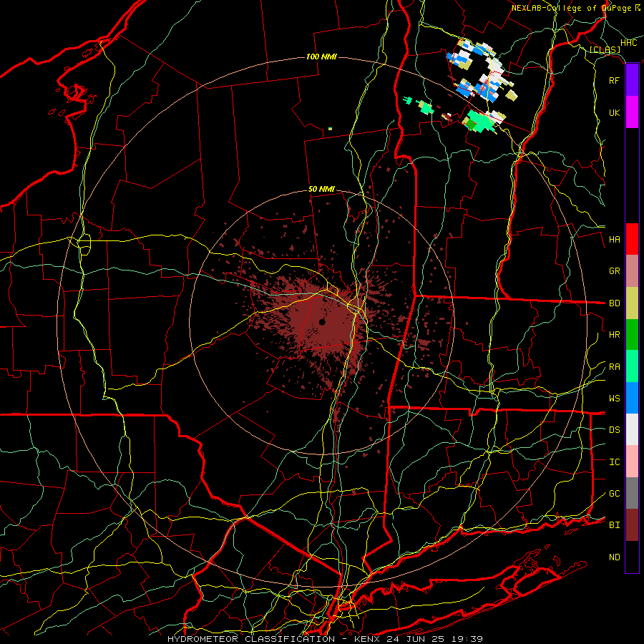
Task: Click the '100 NMI' range ring label
Action: coord(321,57)
